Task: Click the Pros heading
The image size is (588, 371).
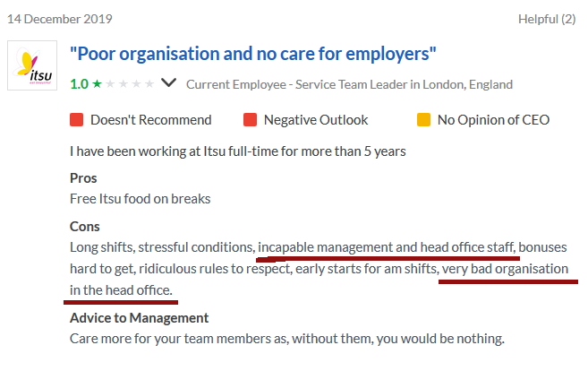Action: click(x=83, y=177)
